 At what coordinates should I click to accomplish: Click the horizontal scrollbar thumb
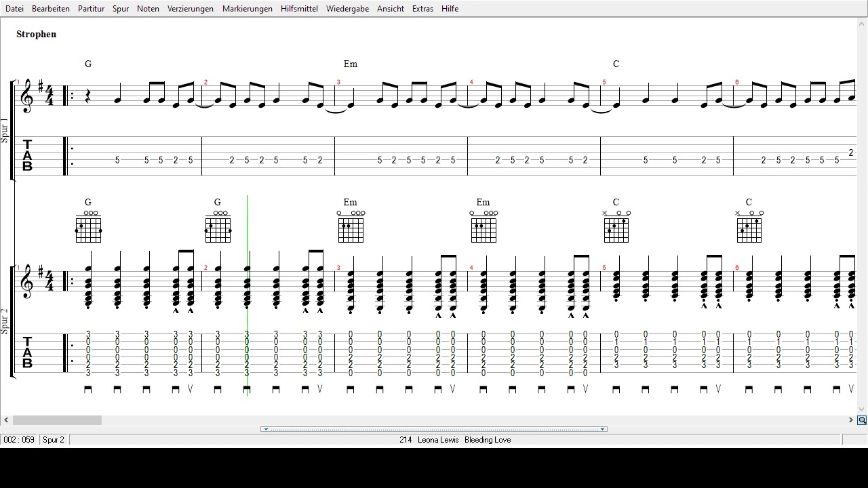57,420
